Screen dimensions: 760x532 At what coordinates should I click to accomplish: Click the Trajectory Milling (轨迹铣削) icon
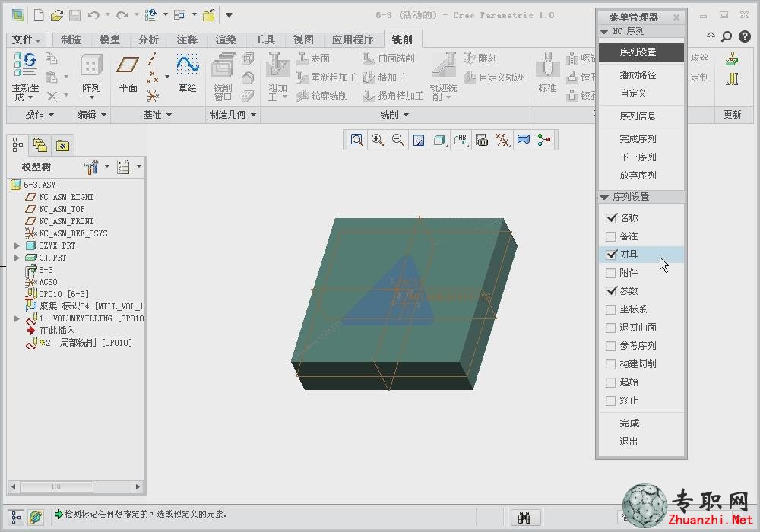point(444,65)
